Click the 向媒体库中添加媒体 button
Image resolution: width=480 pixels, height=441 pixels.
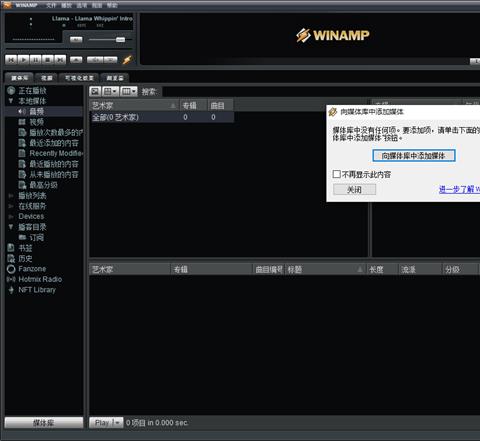414,156
